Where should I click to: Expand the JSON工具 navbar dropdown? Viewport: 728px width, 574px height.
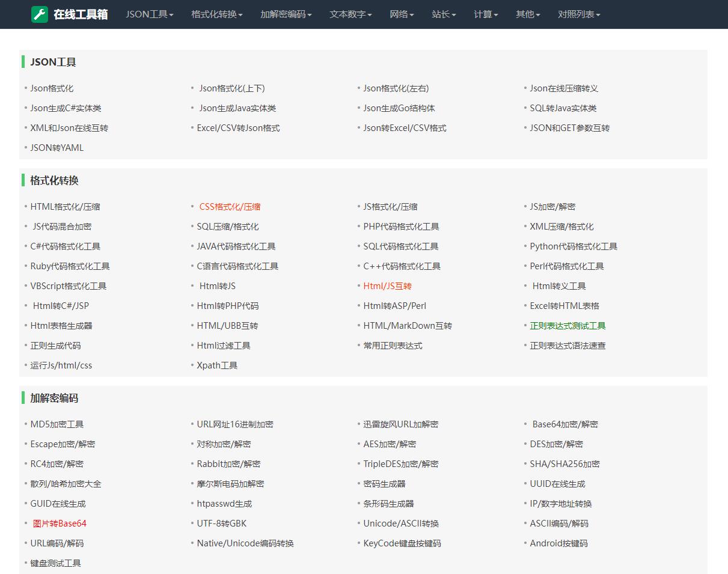(150, 14)
